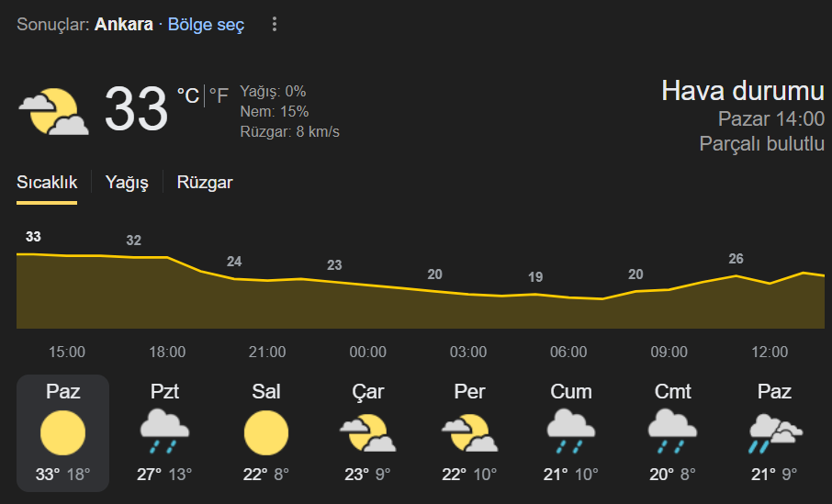Select Per partly cloudy forecast icon

click(469, 433)
